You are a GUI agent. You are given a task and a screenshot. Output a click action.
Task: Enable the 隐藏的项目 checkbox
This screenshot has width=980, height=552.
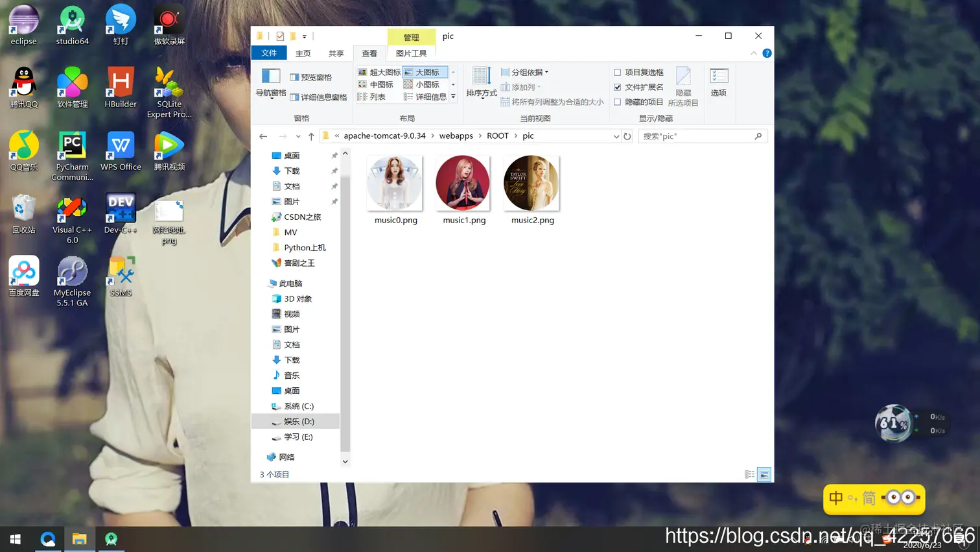[618, 102]
